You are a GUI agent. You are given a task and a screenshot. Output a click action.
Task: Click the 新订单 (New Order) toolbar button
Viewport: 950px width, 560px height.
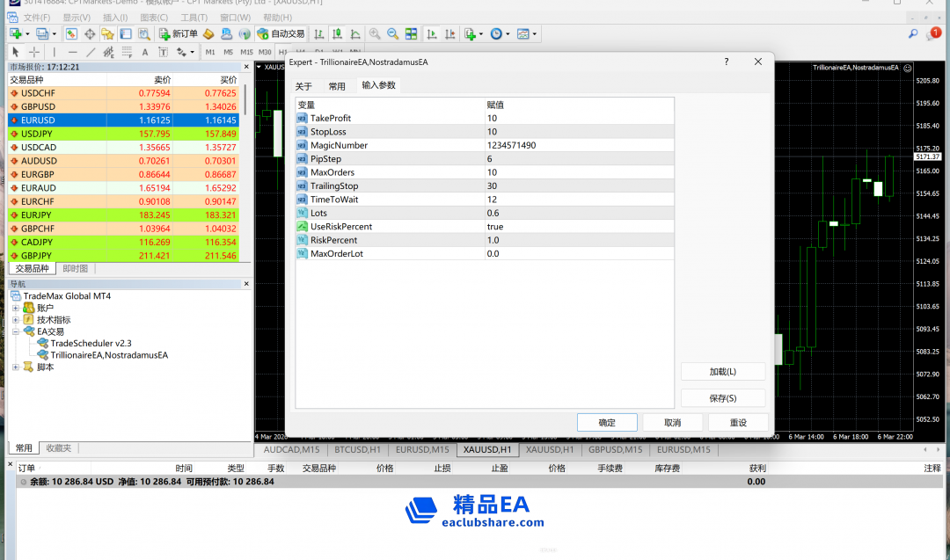179,34
